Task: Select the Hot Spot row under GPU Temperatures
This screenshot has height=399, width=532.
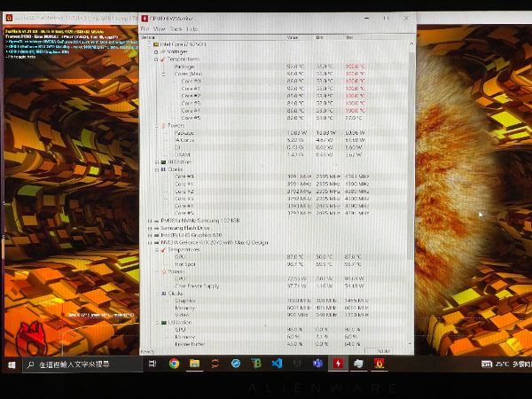Action: 273,264
